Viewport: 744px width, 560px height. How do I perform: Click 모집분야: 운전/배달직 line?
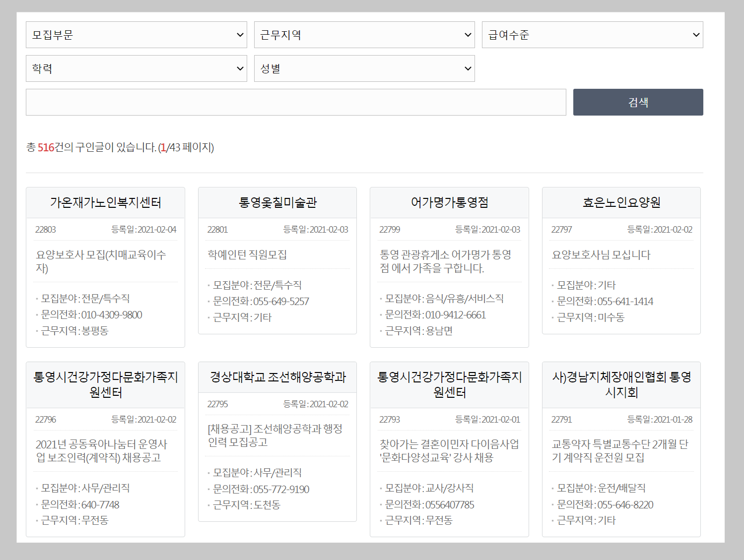(x=602, y=488)
